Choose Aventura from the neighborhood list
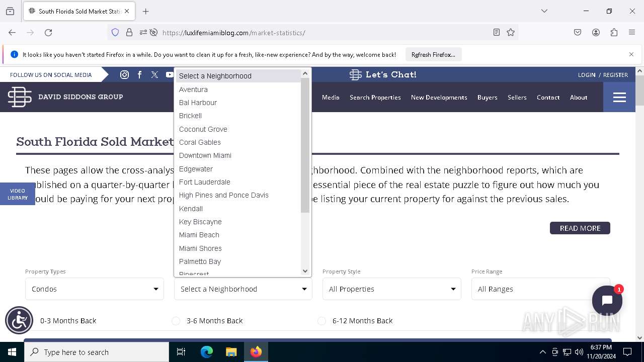Screen dimensions: 644x362 pos(237,89)
